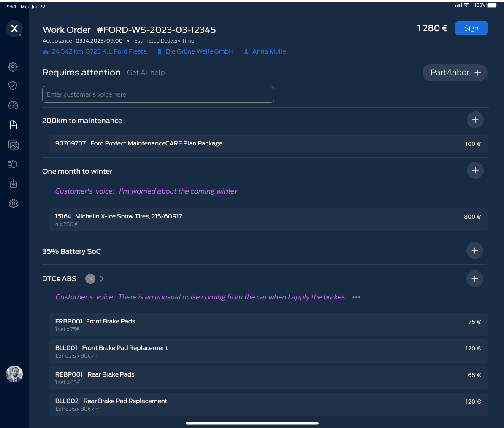Tap the battery status icon
This screenshot has height=428, width=504.
click(492, 5)
